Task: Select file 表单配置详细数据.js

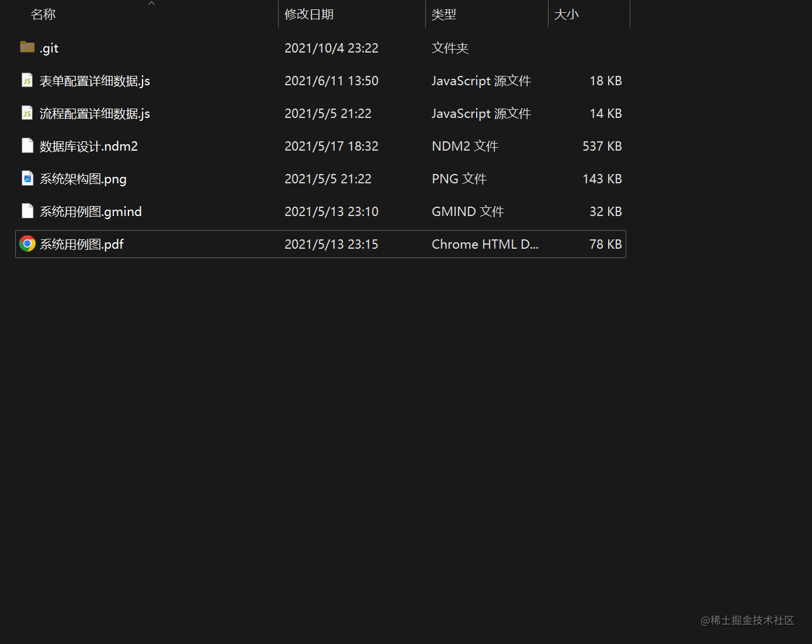Action: click(x=95, y=81)
